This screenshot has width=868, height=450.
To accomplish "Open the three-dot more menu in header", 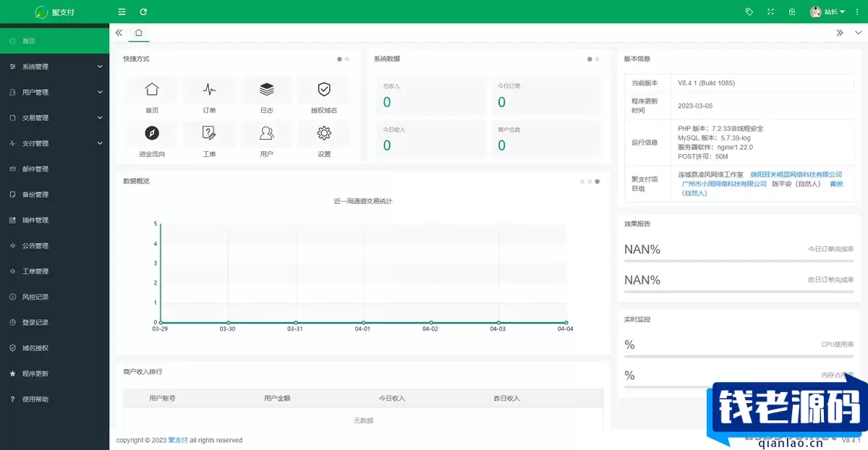I will click(x=858, y=12).
